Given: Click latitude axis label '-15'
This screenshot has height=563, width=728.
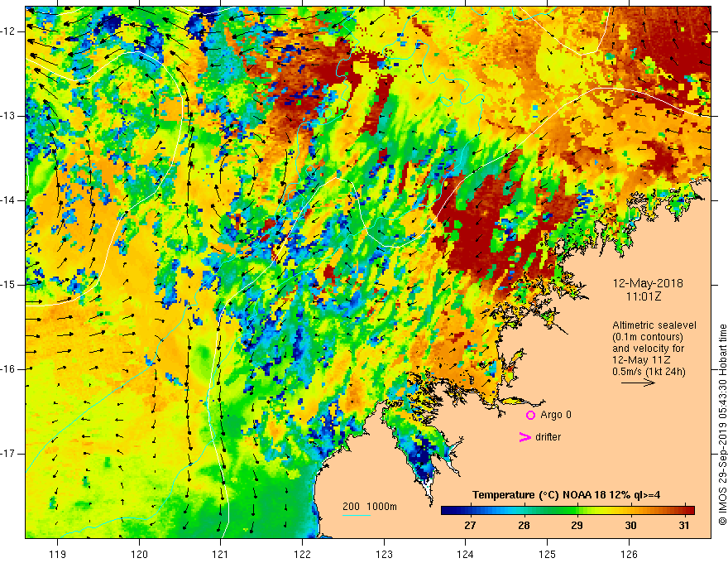Looking at the screenshot, I should (9, 285).
